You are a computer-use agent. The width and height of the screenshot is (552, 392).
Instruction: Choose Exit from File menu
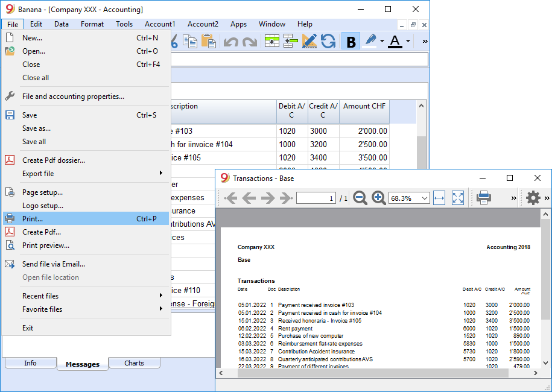(x=86, y=328)
